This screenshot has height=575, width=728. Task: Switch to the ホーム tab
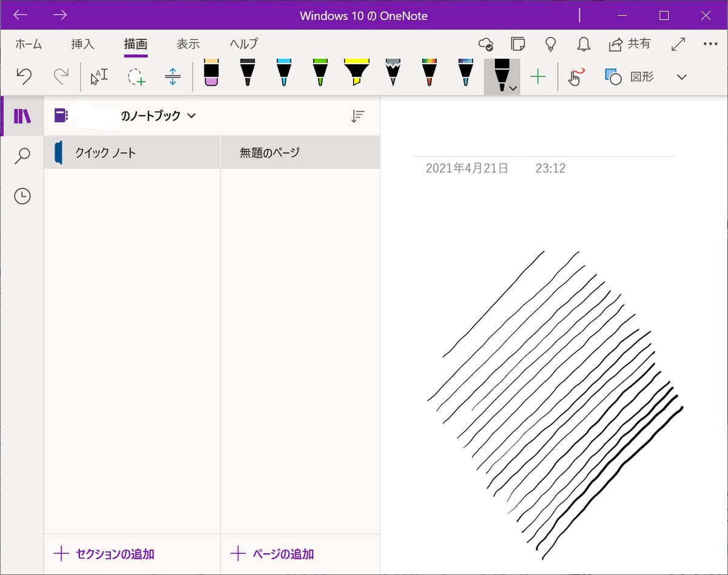pyautogui.click(x=29, y=44)
